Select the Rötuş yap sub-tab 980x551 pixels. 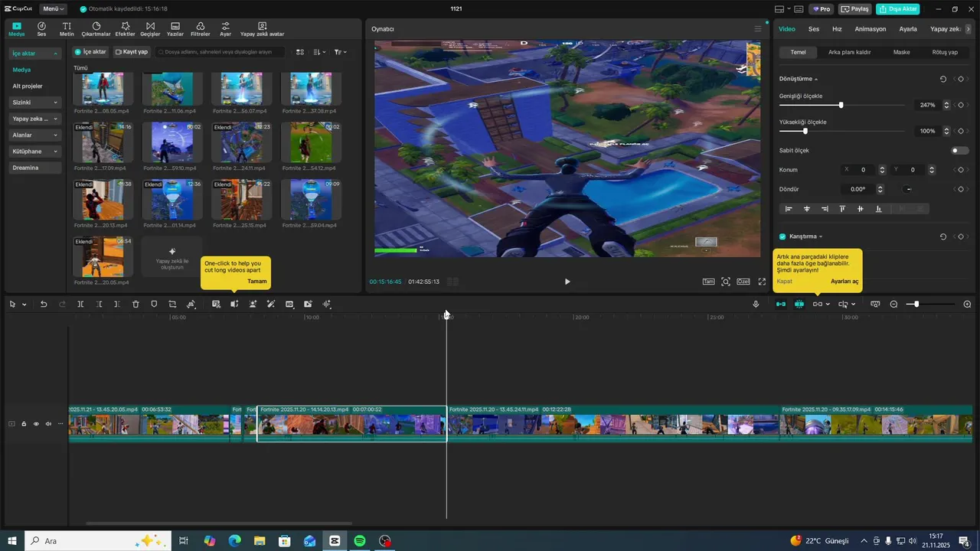click(945, 52)
